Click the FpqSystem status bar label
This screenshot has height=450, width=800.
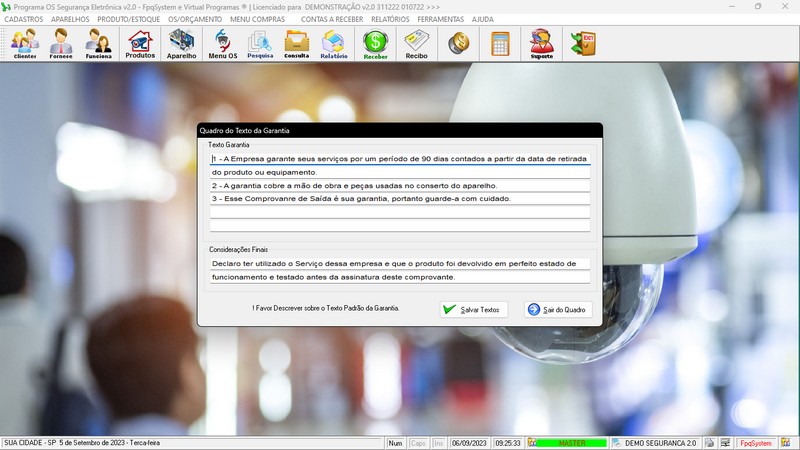pyautogui.click(x=756, y=443)
